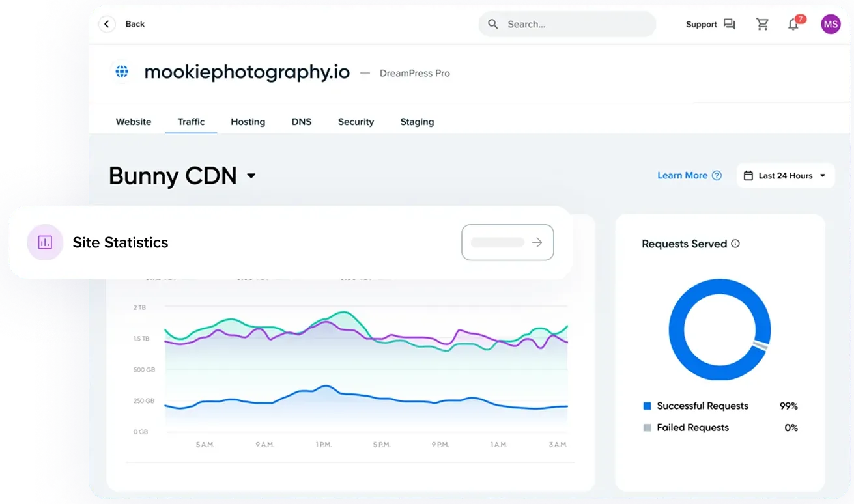
Task: Click the Requests Served donut chart
Action: tap(720, 329)
